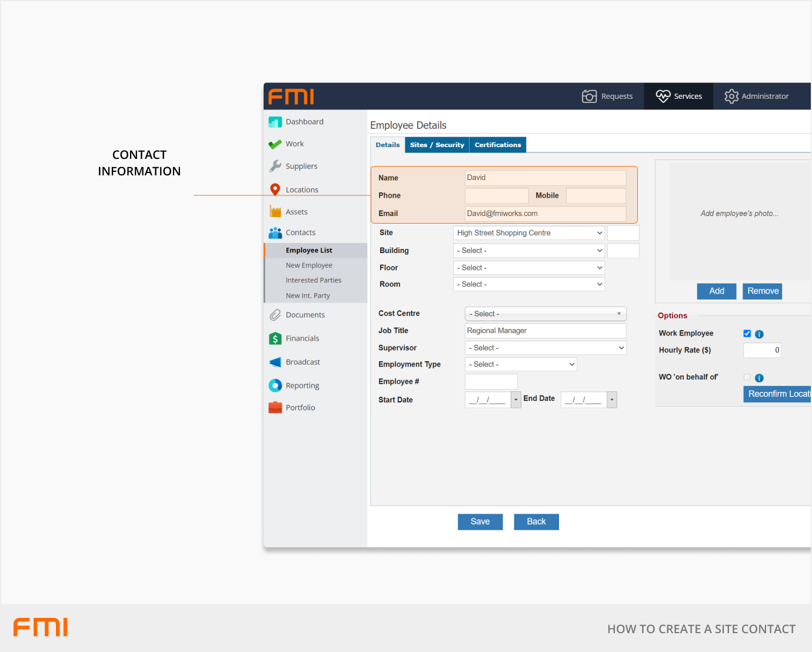The image size is (812, 652).
Task: Switch to the Sites / Security tab
Action: click(x=437, y=145)
